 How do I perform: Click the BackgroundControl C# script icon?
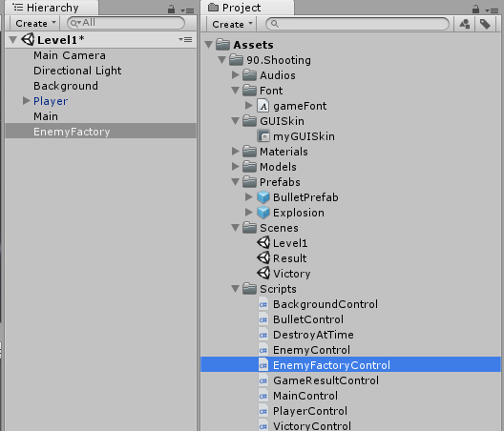tap(263, 304)
